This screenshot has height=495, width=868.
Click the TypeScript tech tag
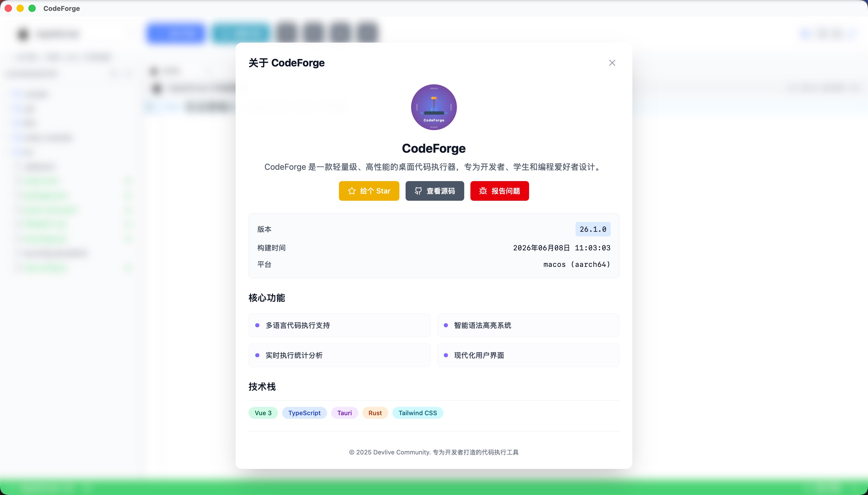click(304, 413)
